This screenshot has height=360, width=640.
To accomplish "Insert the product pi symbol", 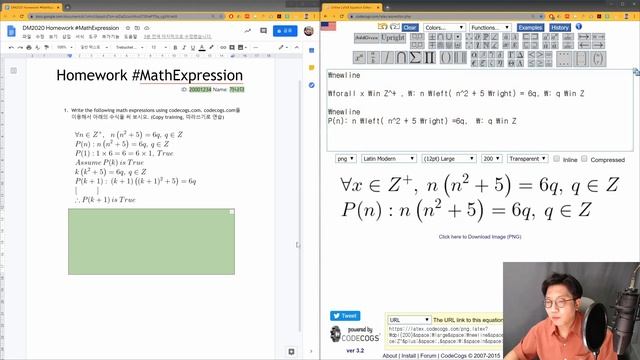I will [429, 58].
